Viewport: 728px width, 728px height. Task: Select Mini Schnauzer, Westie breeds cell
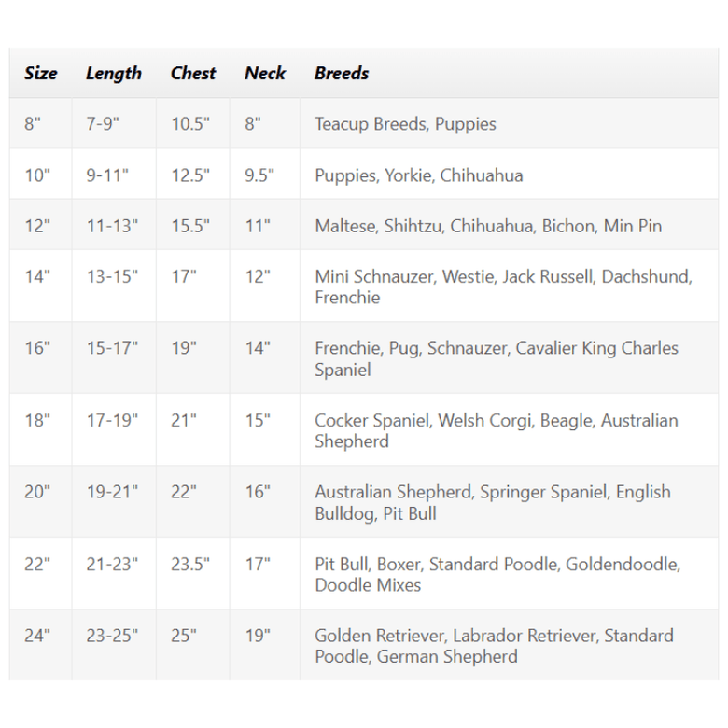pos(510,286)
